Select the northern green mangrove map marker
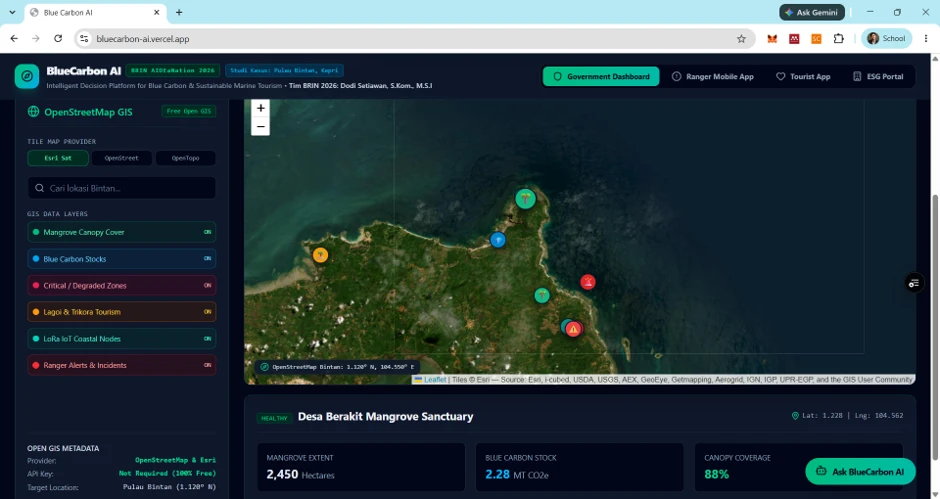Viewport: 940px width, 499px height. click(x=525, y=199)
